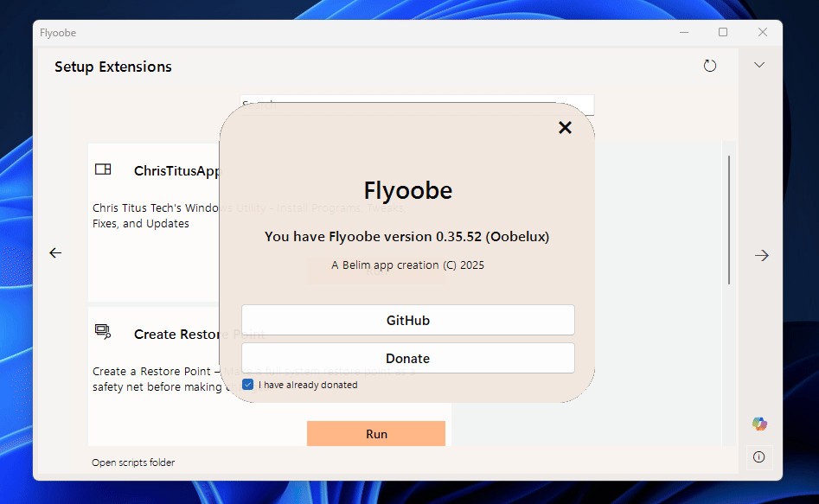The image size is (819, 504).
Task: Go back with the left arrow
Action: coord(55,253)
